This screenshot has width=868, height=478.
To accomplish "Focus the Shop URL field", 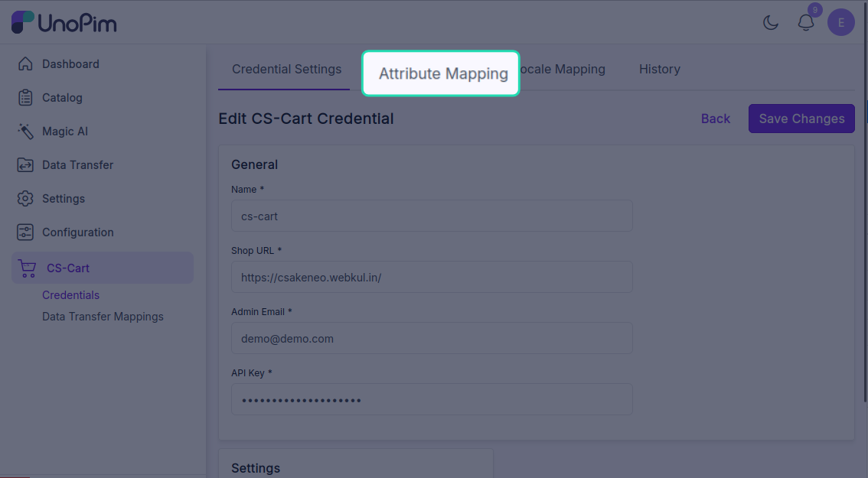I will point(432,277).
